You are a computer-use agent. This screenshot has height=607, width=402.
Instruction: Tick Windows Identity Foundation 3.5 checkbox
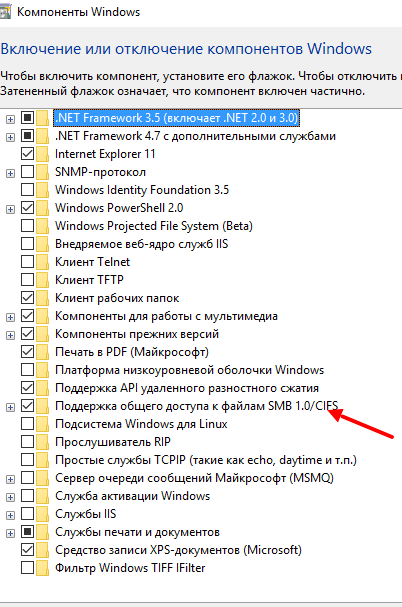pos(27,190)
